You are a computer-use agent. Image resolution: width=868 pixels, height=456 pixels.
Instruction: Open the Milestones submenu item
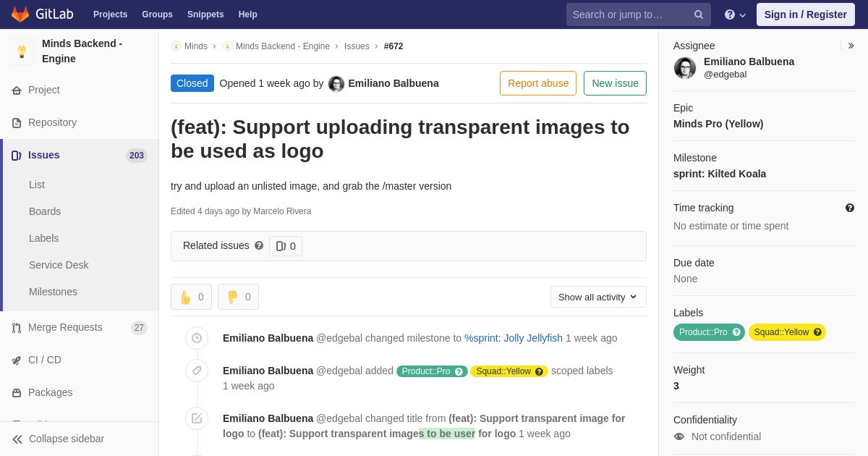pos(53,292)
